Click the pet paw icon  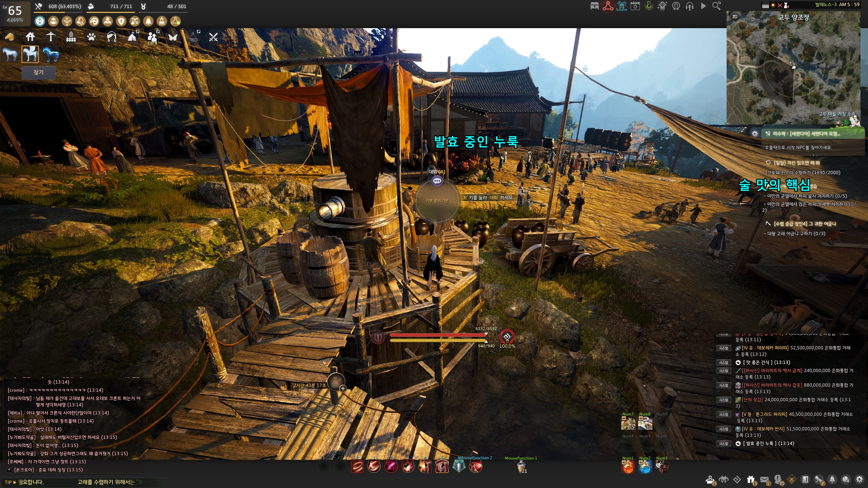91,37
